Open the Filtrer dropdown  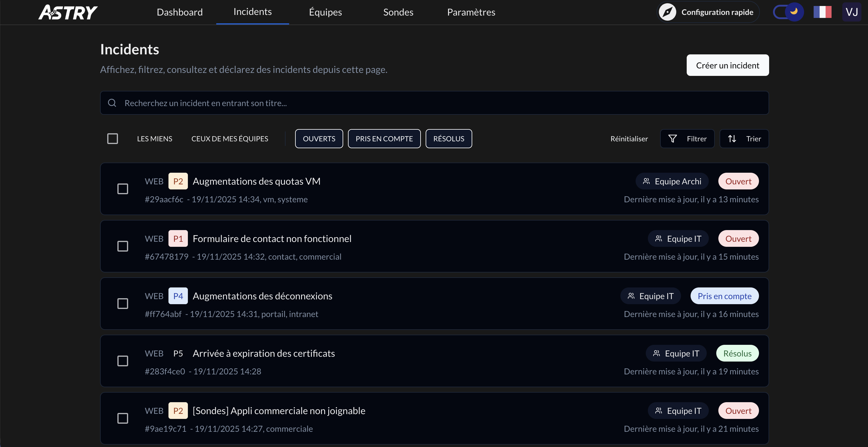pyautogui.click(x=687, y=139)
